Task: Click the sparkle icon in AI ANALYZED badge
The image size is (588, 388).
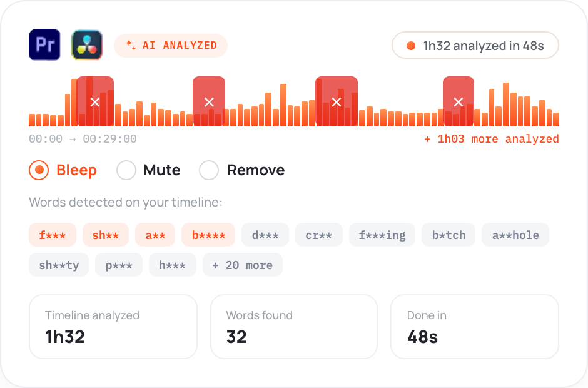Action: [131, 45]
